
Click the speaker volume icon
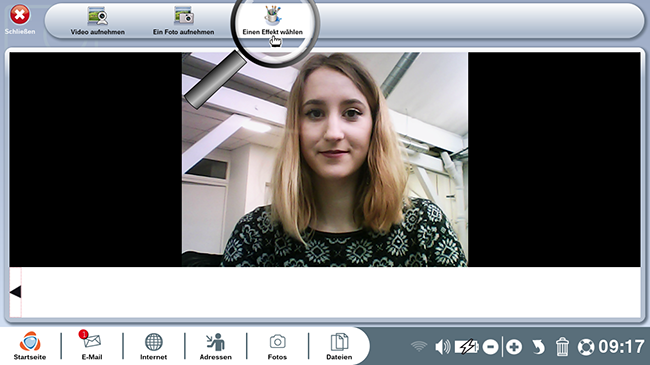[x=442, y=347]
